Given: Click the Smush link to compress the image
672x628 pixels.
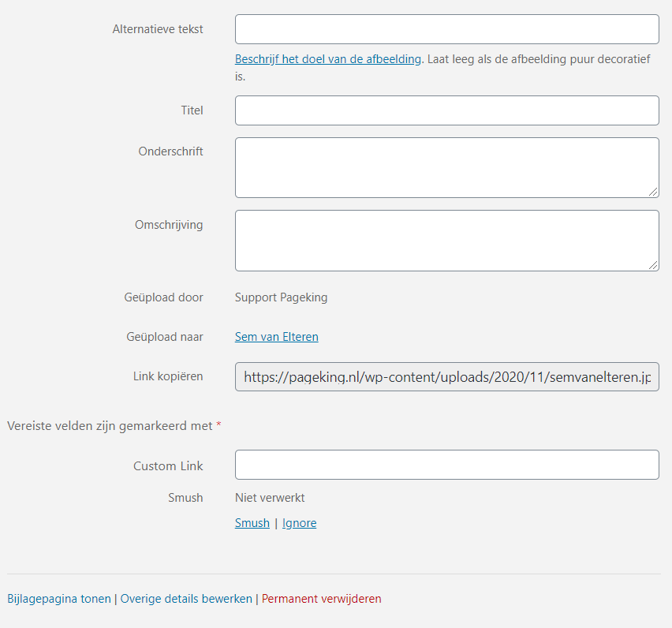Looking at the screenshot, I should click(x=252, y=523).
